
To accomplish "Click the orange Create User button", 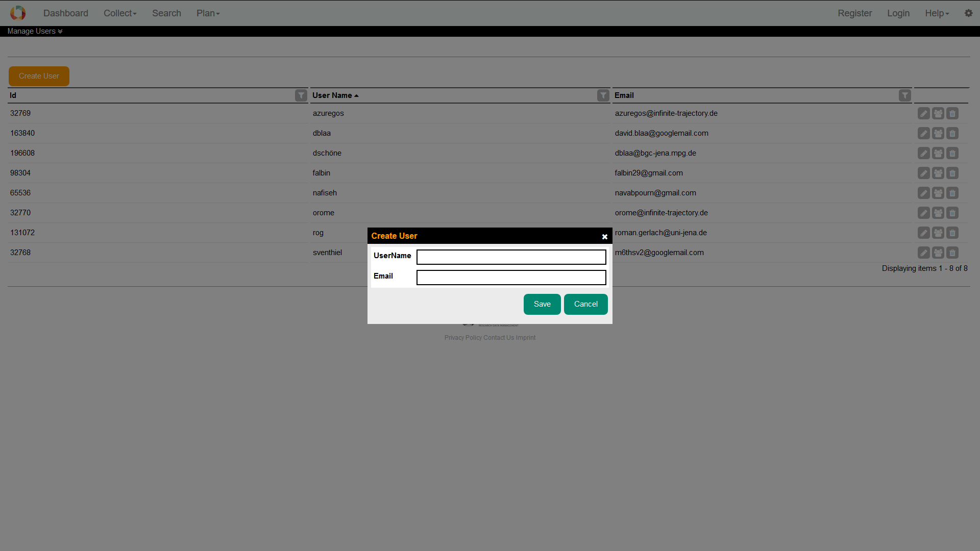I will (x=39, y=76).
